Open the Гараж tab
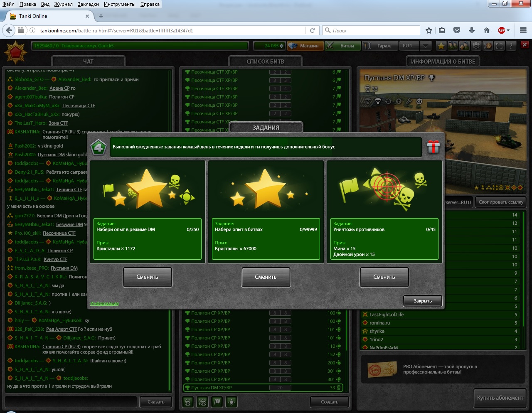The image size is (532, 413). pyautogui.click(x=379, y=46)
